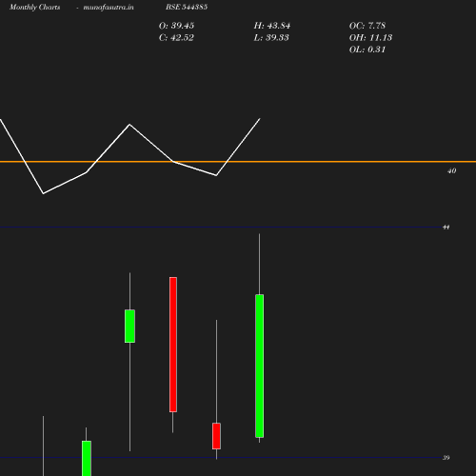The image size is (476, 476).
Task: Click the '39' price axis label
Action: (x=446, y=458)
